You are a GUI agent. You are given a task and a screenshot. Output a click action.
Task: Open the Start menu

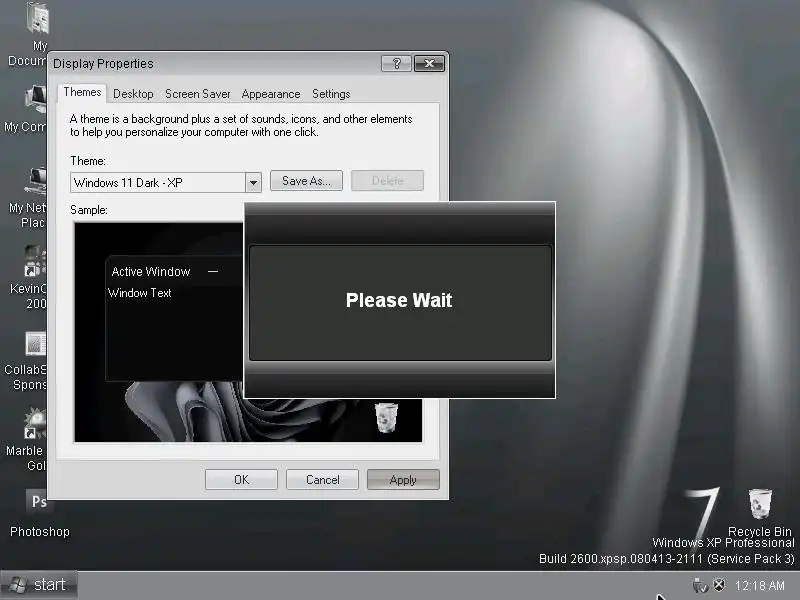pyautogui.click(x=39, y=585)
